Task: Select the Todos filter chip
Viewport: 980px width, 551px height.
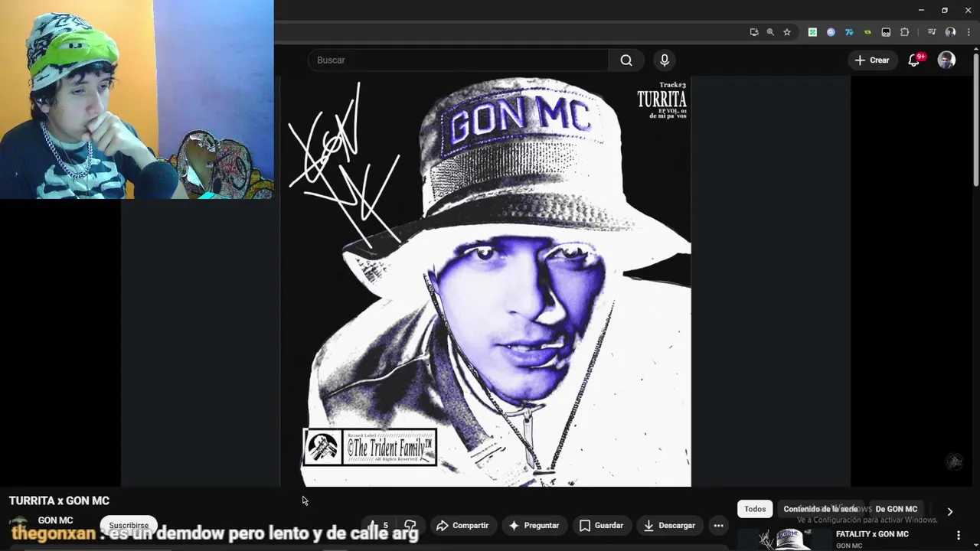Action: coord(755,509)
